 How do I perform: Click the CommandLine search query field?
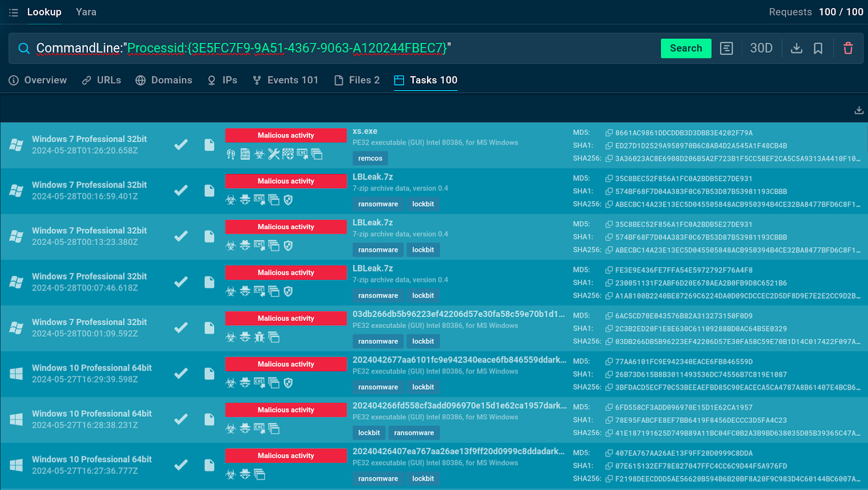tap(336, 48)
